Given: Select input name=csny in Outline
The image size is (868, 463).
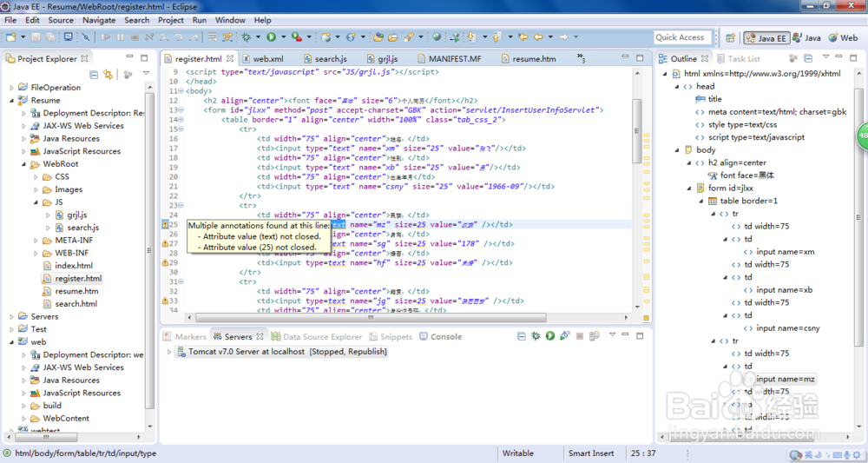Looking at the screenshot, I should pos(782,327).
